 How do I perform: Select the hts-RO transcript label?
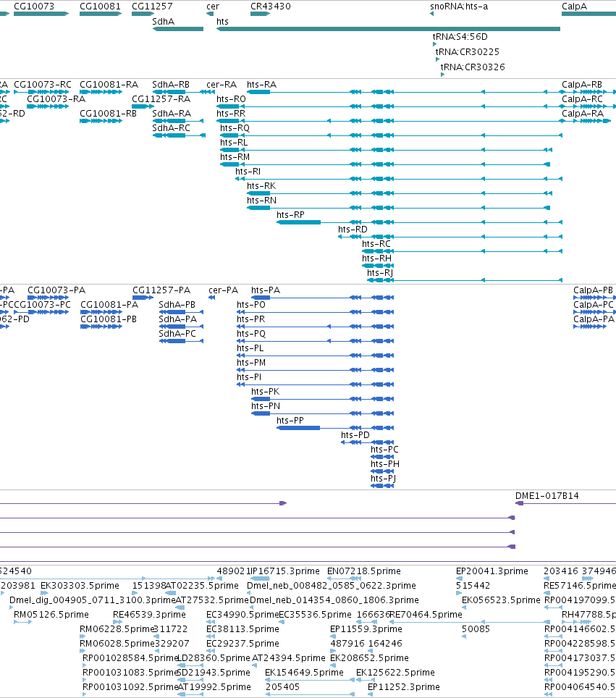click(x=231, y=98)
